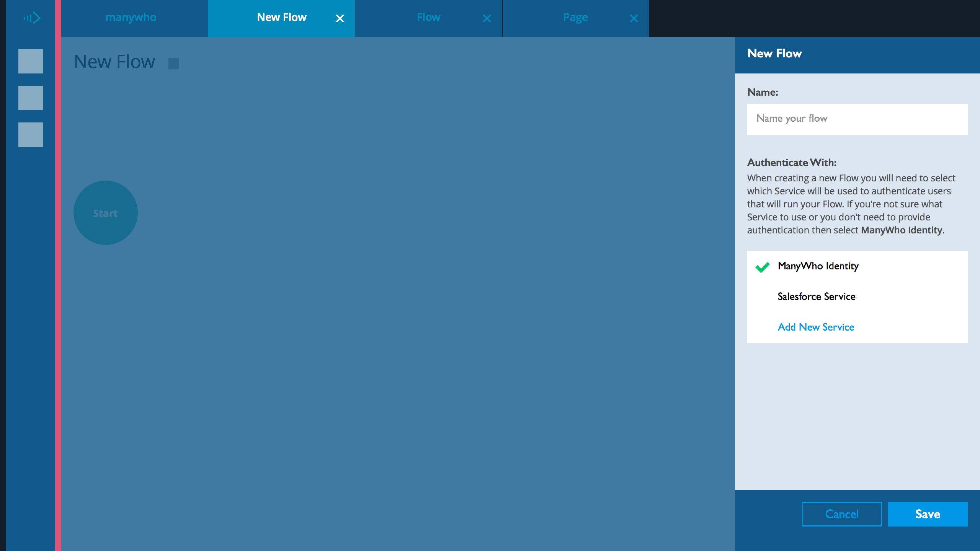Viewport: 980px width, 551px height.
Task: Click the second sidebar square icon
Action: click(31, 98)
